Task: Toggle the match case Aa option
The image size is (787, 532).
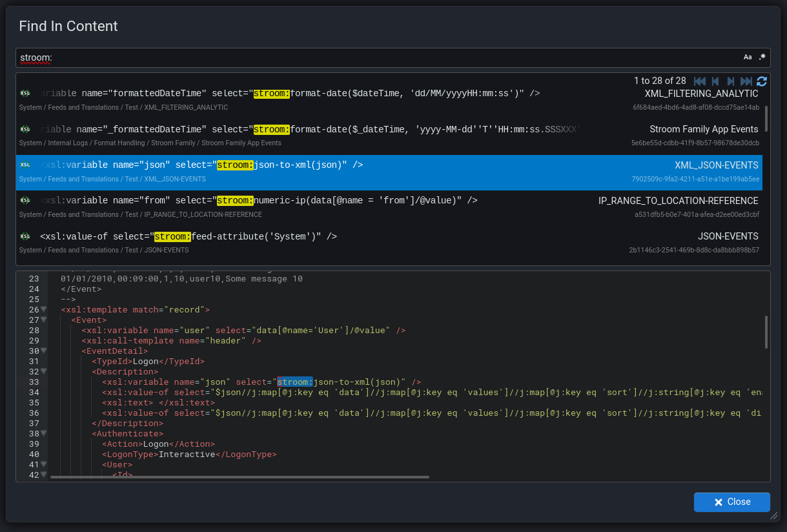Action: [x=748, y=57]
